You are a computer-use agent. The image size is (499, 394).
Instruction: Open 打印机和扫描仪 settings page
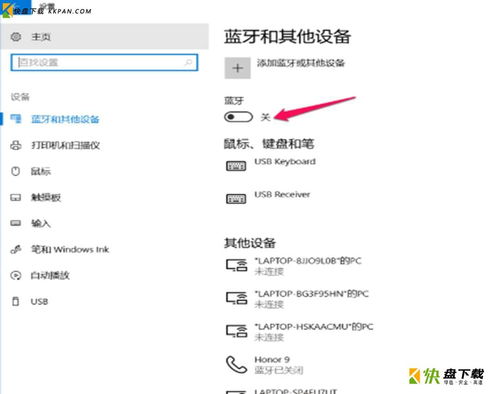pos(65,145)
